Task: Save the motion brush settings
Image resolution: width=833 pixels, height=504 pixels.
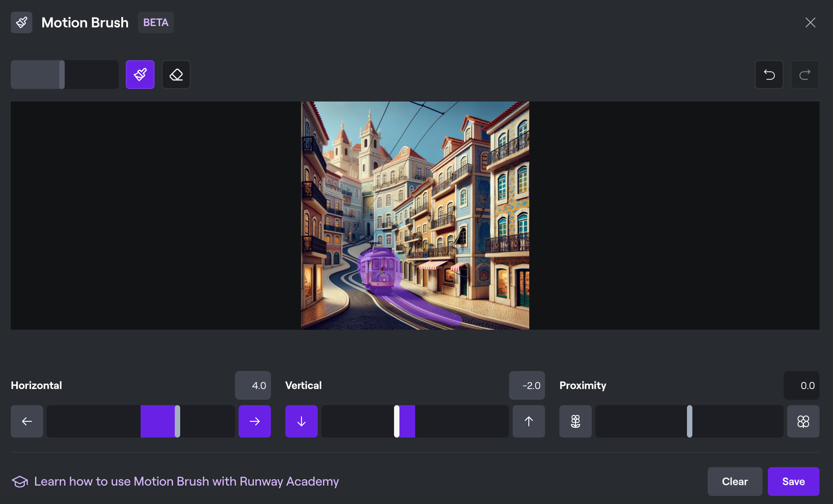Action: [793, 482]
